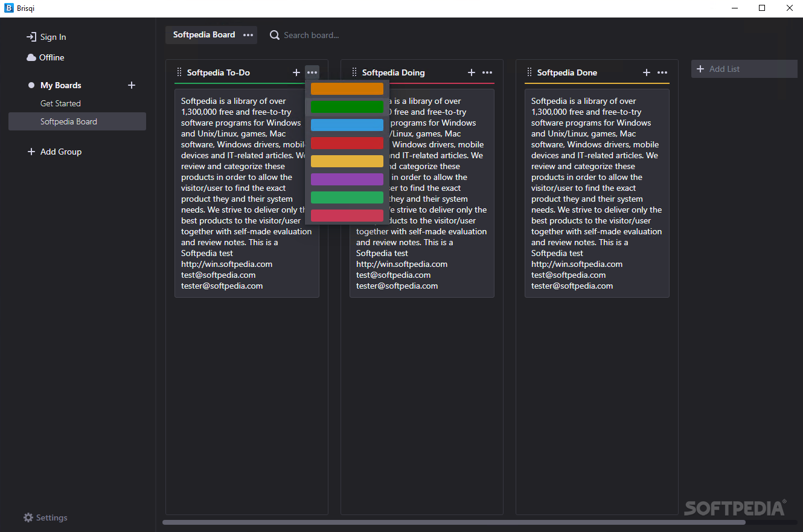
Task: Open the Softpedia Board three-dots menu
Action: click(248, 35)
